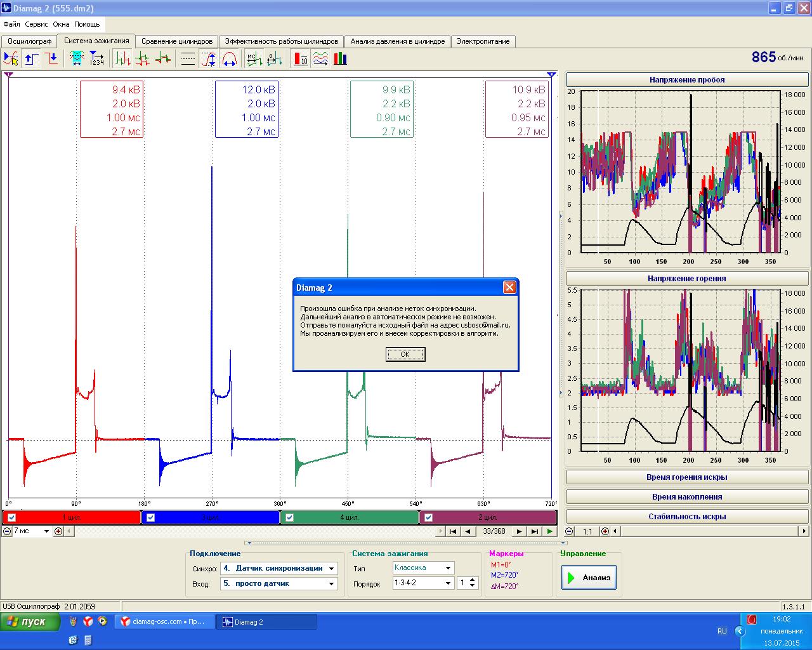This screenshot has height=650, width=812.
Task: Click the MC time measurement icon
Action: (254, 59)
